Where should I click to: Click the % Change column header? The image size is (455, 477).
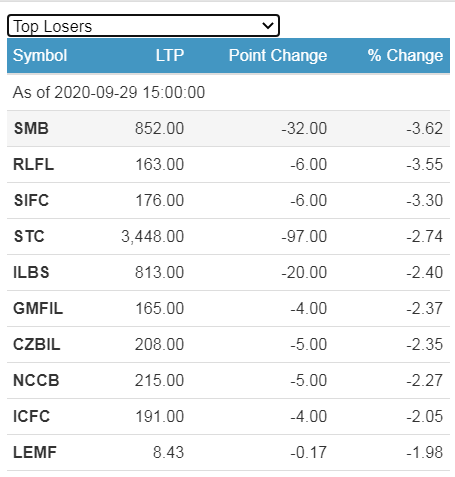(405, 55)
